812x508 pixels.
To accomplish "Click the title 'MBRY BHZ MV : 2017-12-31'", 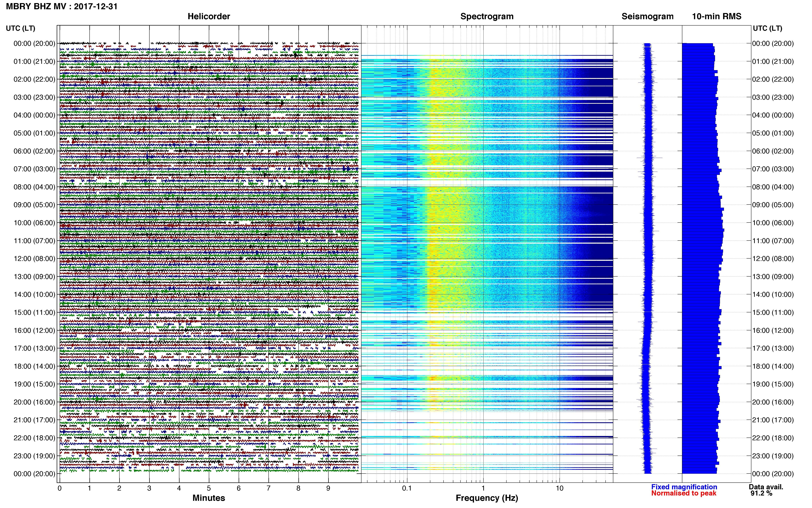I will [x=62, y=6].
